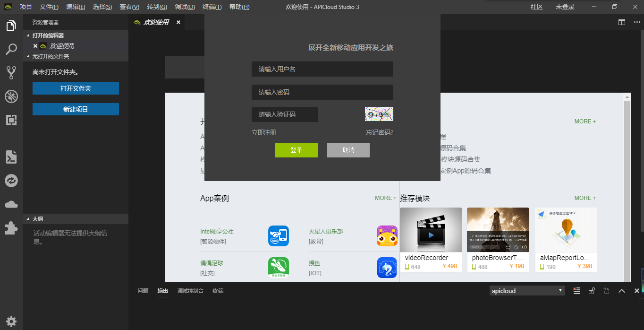Open the Source Control branch icon
Viewport: 644px width, 330px height.
click(11, 72)
